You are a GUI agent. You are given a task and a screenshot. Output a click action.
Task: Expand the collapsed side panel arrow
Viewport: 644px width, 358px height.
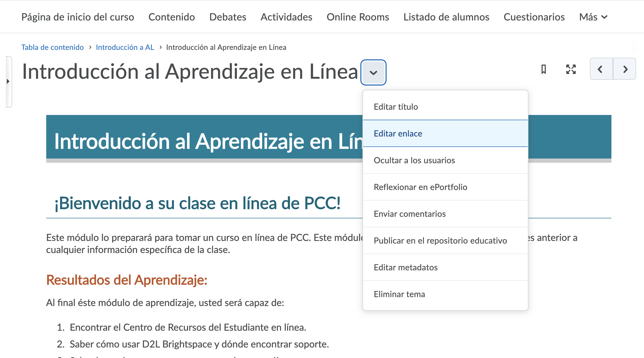point(8,81)
